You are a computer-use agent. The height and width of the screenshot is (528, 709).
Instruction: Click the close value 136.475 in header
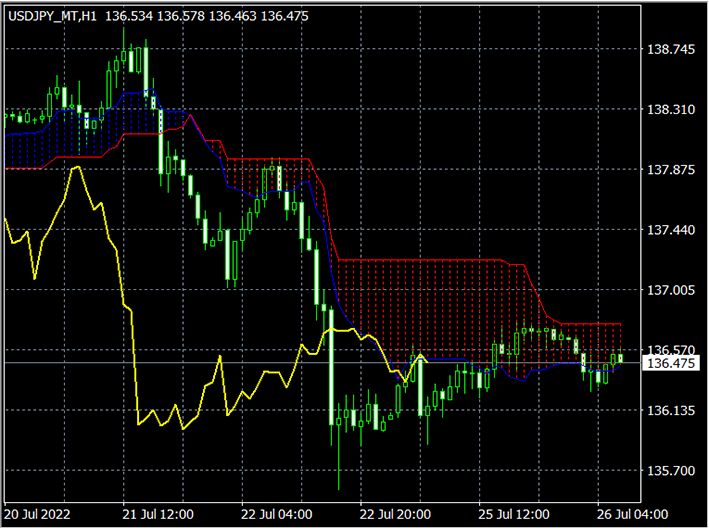(x=285, y=16)
